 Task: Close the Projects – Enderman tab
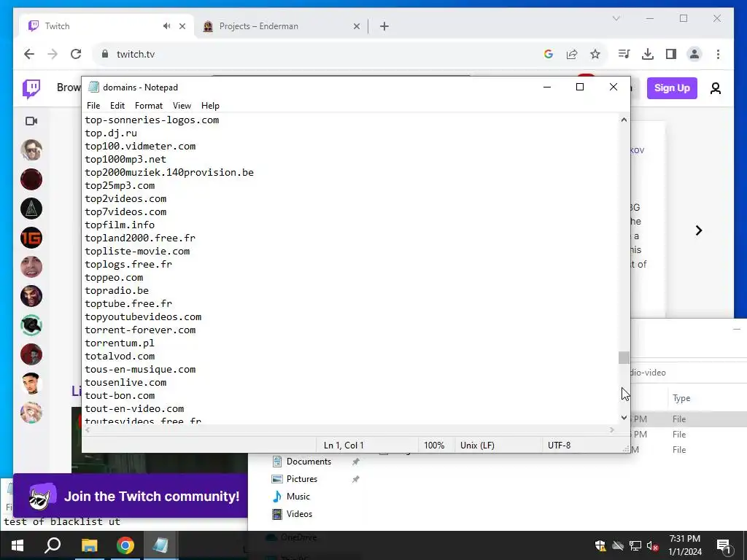pyautogui.click(x=356, y=26)
